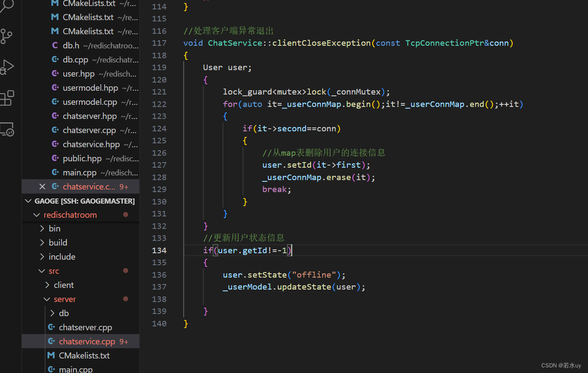Click the clientCloseException function name
The height and width of the screenshot is (373, 588).
coord(321,43)
